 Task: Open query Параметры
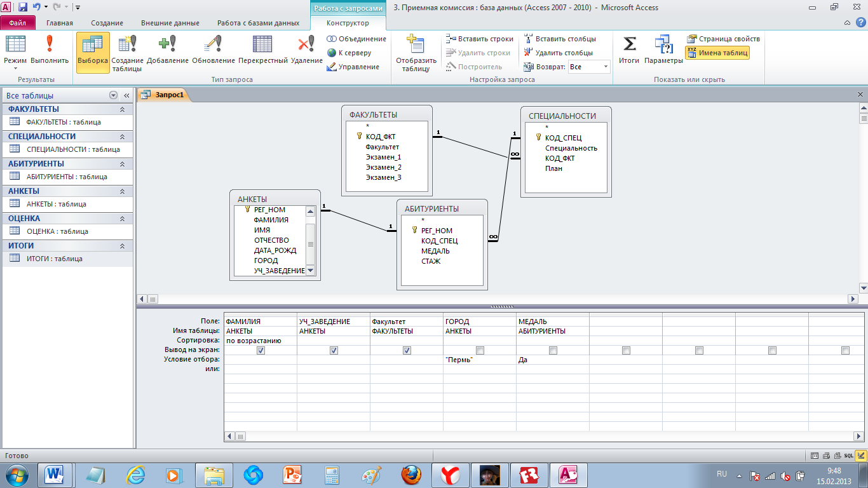663,50
